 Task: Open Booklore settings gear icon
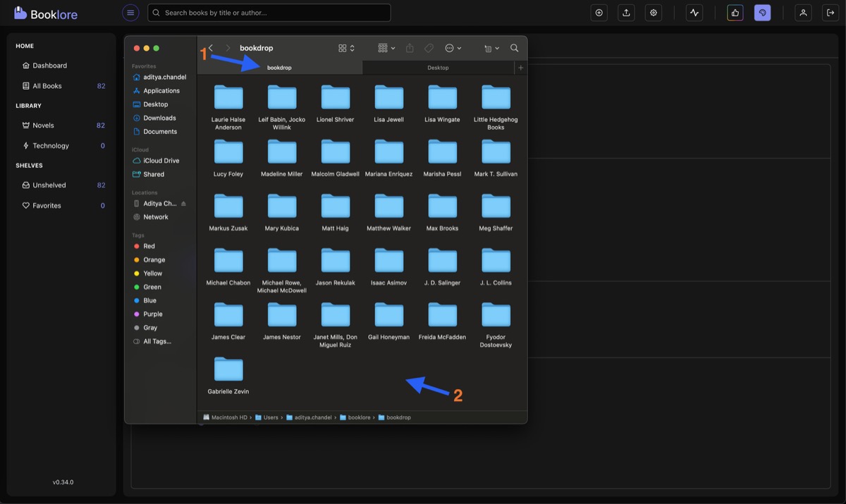tap(653, 12)
